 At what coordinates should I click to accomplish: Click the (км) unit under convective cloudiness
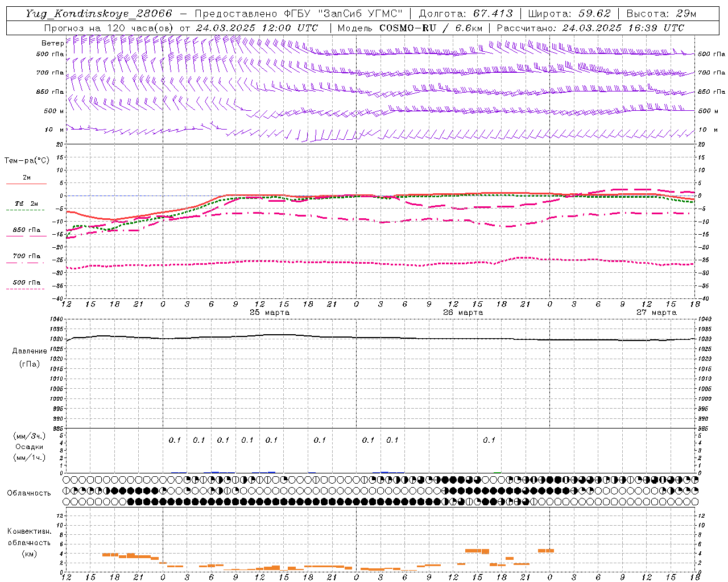[29, 554]
